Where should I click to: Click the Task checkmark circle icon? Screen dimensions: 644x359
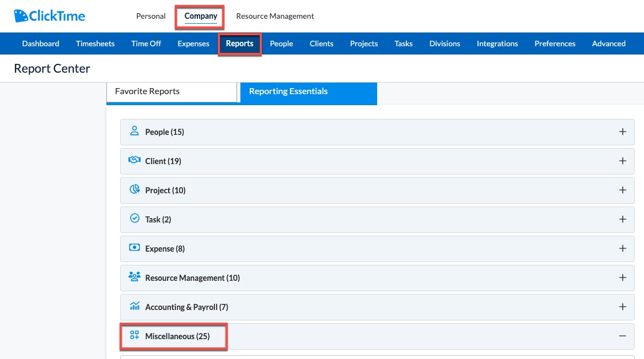135,218
